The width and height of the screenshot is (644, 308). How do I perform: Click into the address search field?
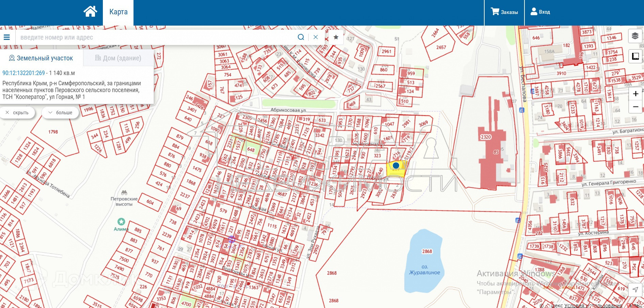click(x=157, y=37)
